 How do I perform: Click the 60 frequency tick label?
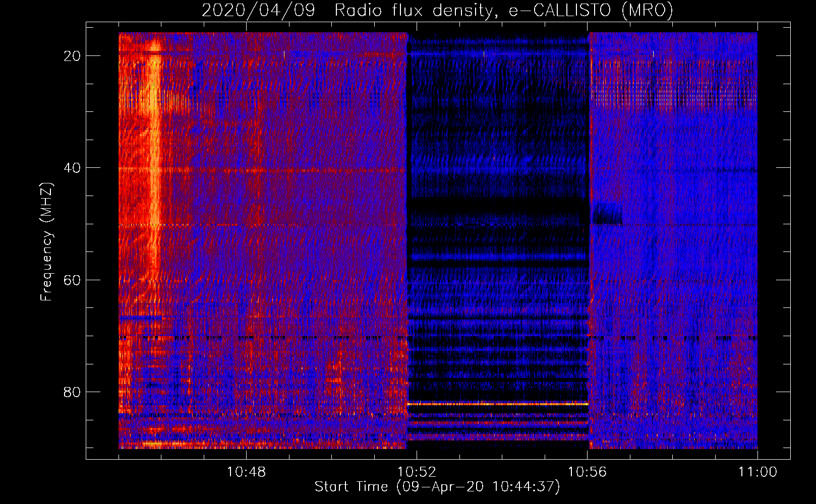[x=73, y=280]
